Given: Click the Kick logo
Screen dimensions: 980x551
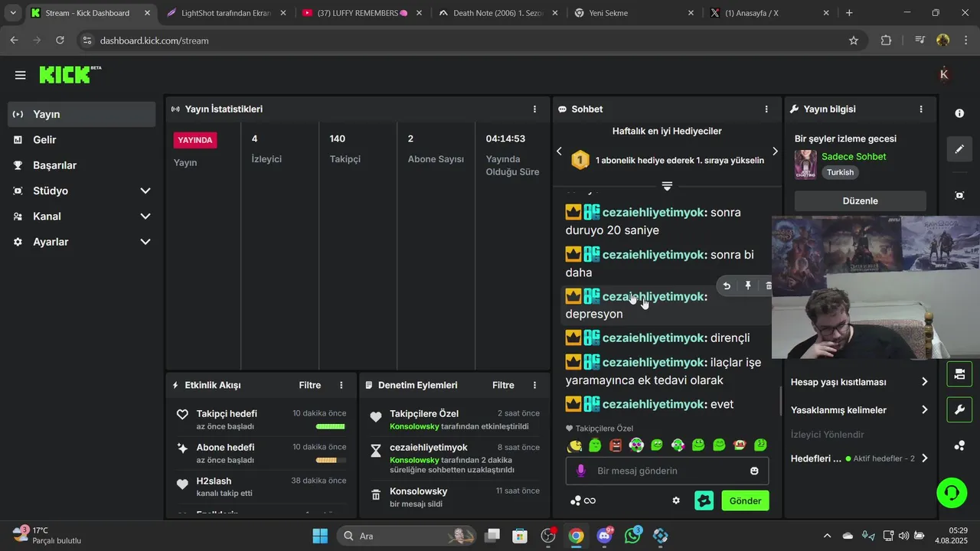Looking at the screenshot, I should click(x=70, y=74).
